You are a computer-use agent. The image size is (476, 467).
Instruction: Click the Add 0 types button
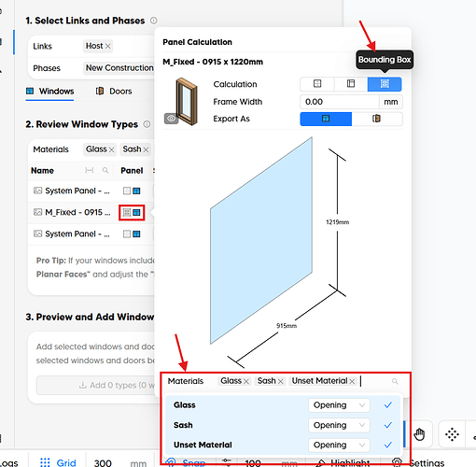point(95,386)
